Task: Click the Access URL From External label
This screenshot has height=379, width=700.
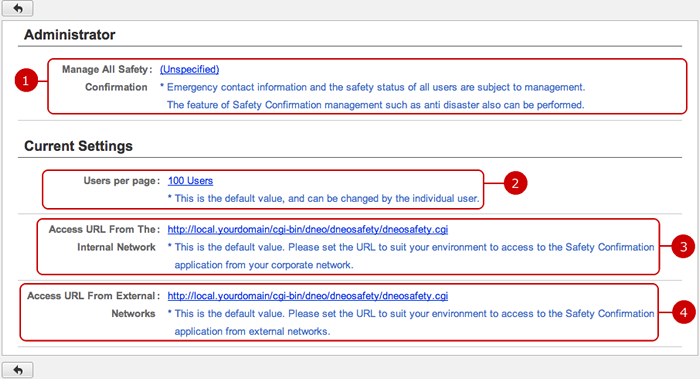Action: 93,296
